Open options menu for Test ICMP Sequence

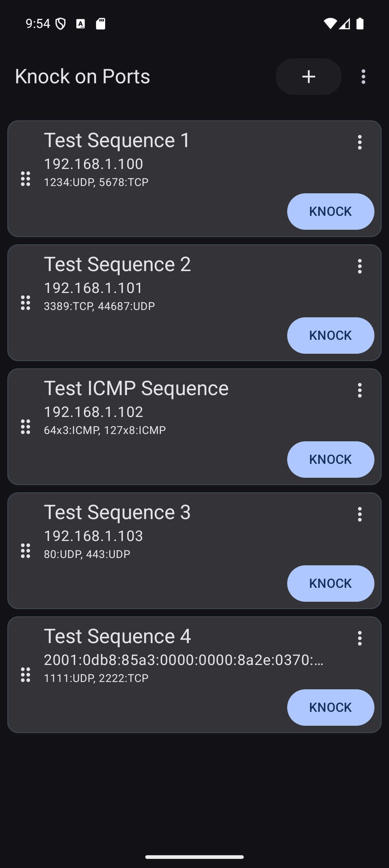(359, 390)
